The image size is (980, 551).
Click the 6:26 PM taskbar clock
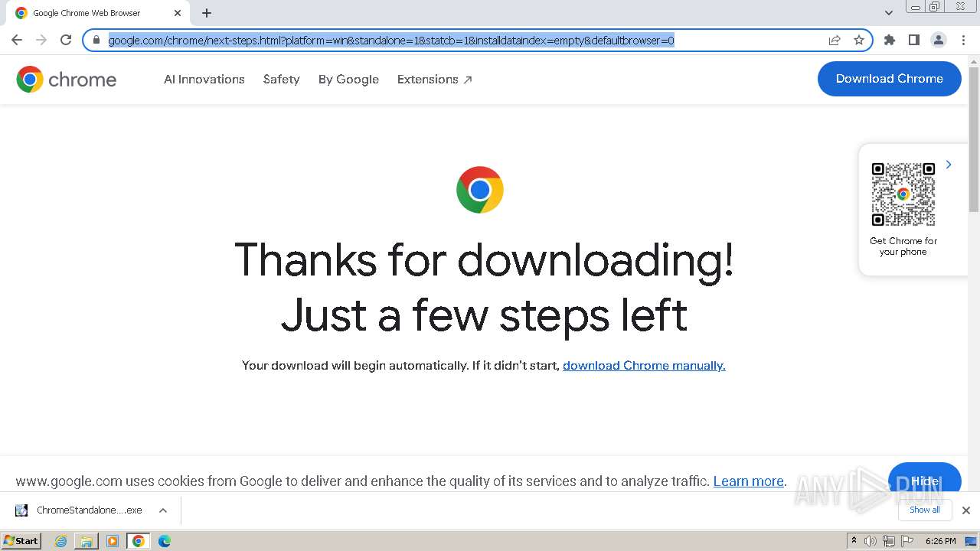pyautogui.click(x=940, y=541)
